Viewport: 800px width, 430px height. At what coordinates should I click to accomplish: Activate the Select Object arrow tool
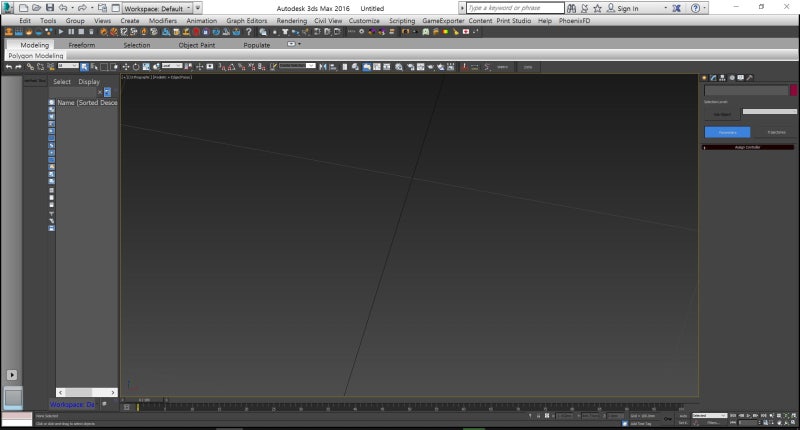(x=84, y=67)
